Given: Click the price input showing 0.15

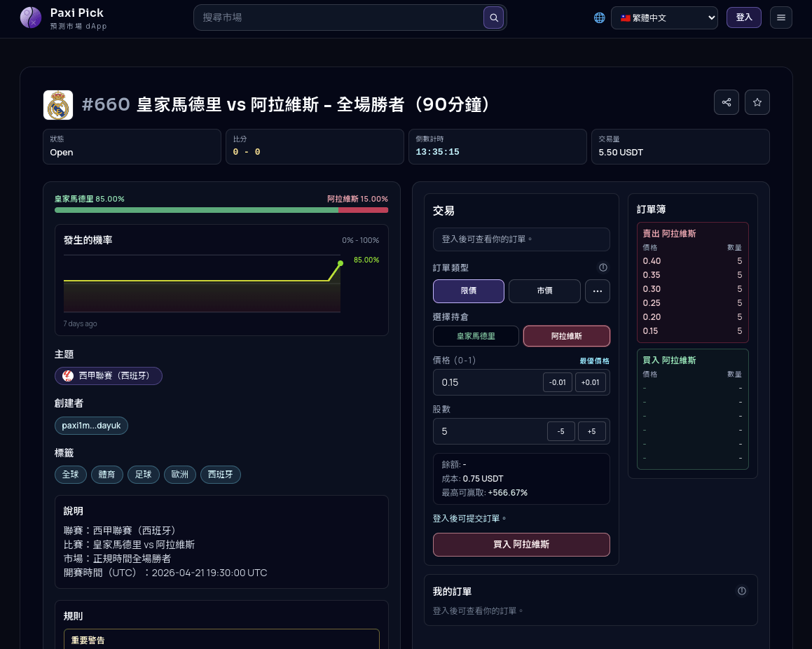Looking at the screenshot, I should pos(487,382).
